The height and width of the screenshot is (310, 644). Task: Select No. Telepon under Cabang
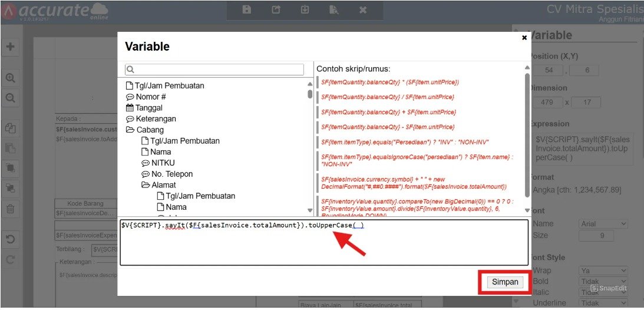[x=167, y=174]
